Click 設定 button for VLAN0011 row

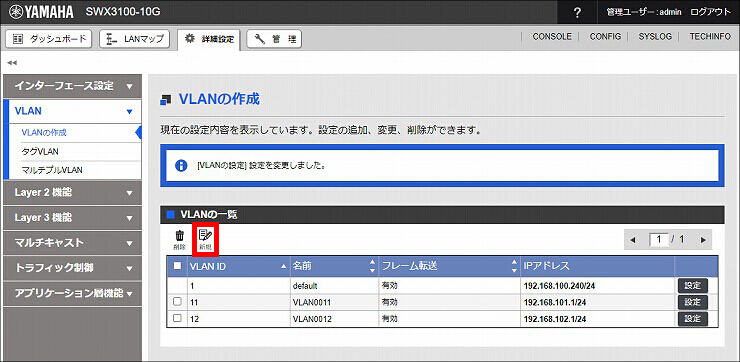coord(693,302)
